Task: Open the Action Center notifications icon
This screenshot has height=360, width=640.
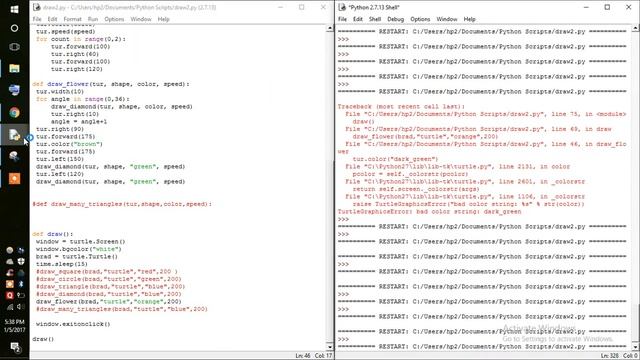Action: point(16,347)
